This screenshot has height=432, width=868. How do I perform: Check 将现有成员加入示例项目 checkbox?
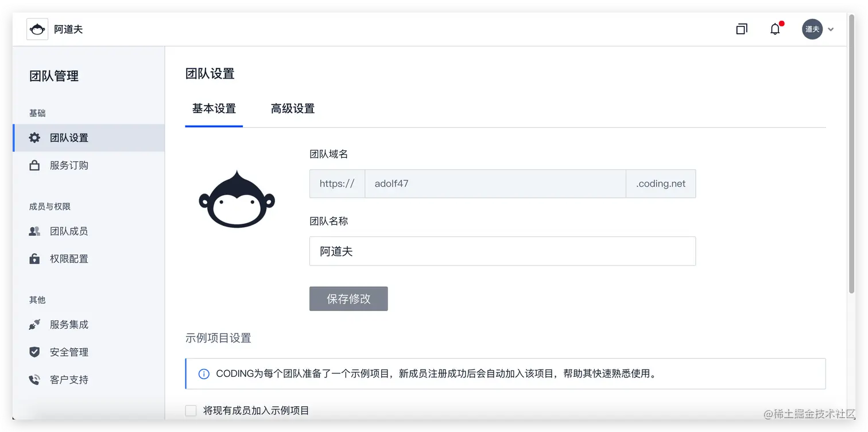[x=191, y=411]
